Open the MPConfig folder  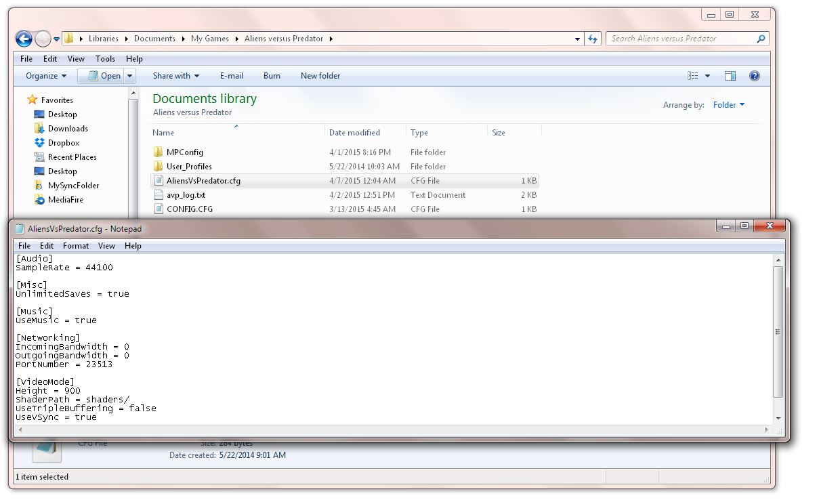coord(184,152)
